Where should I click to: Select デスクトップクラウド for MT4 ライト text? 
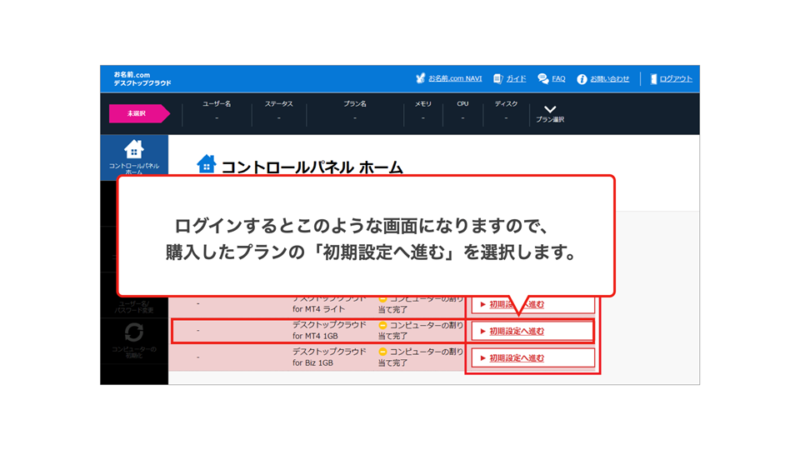pos(329,304)
